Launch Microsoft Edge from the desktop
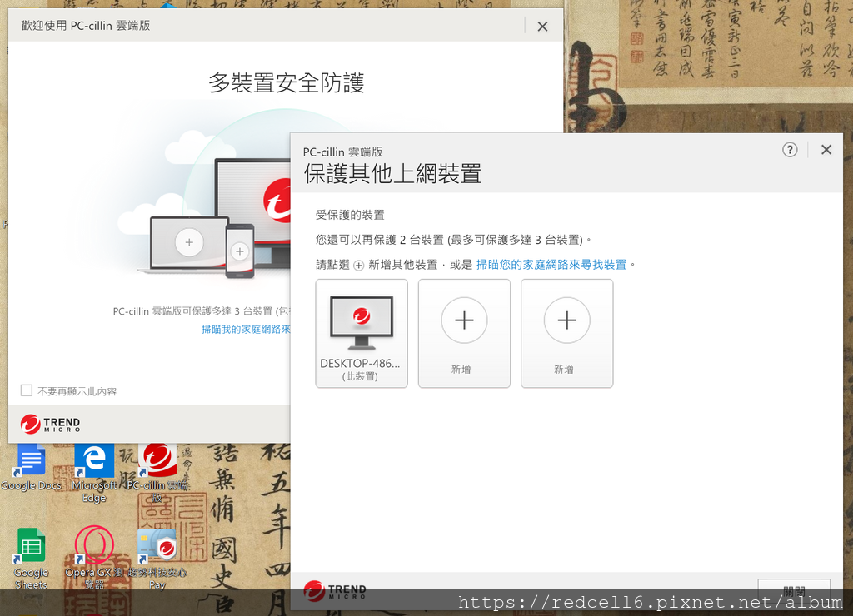The image size is (853, 616). (x=94, y=473)
